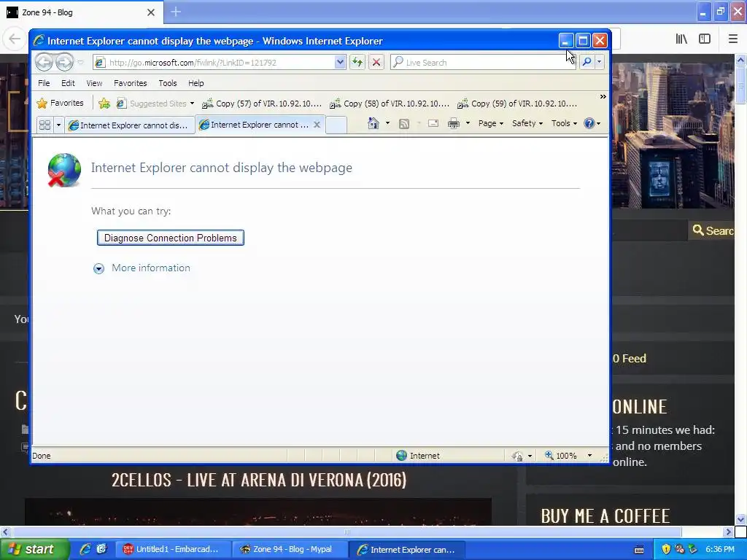The height and width of the screenshot is (560, 747).
Task: Open the Print dropdown arrow
Action: (x=468, y=123)
